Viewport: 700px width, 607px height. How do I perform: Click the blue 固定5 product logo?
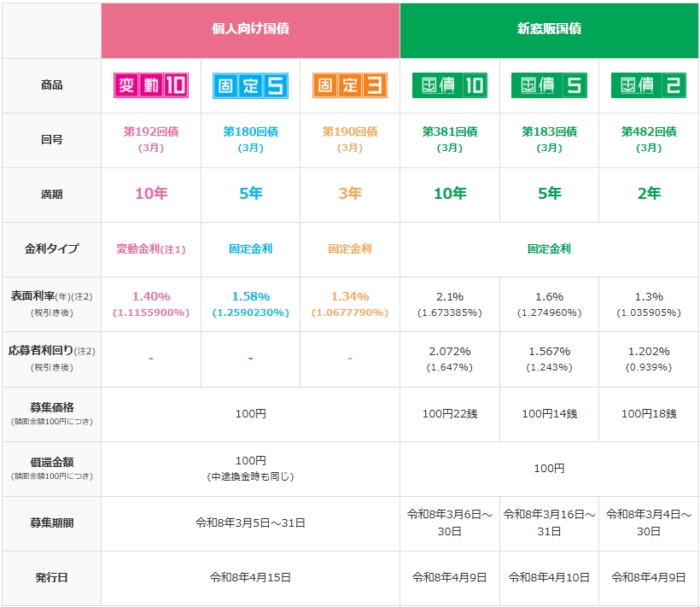pyautogui.click(x=250, y=85)
